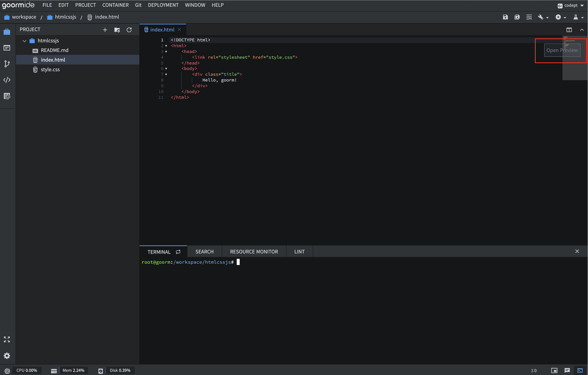Open the Git sidebar panel
Image resolution: width=588 pixels, height=375 pixels.
point(7,64)
